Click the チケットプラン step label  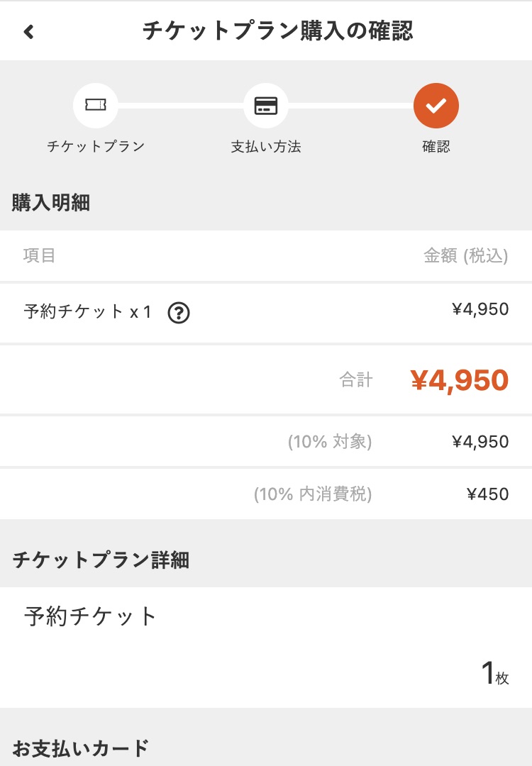coord(96,146)
